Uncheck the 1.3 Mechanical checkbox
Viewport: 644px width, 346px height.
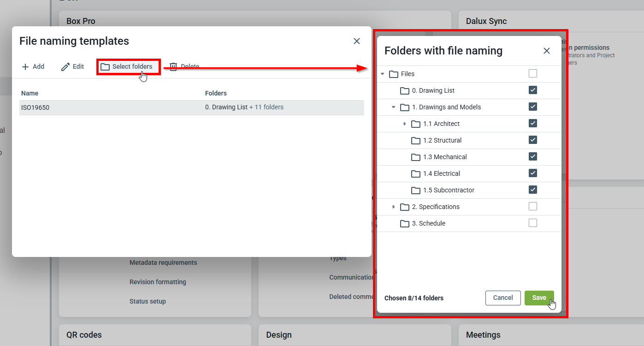click(x=533, y=156)
